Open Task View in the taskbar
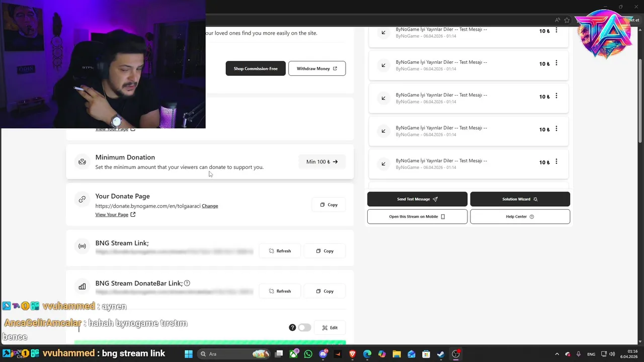The image size is (644, 362). pyautogui.click(x=279, y=354)
